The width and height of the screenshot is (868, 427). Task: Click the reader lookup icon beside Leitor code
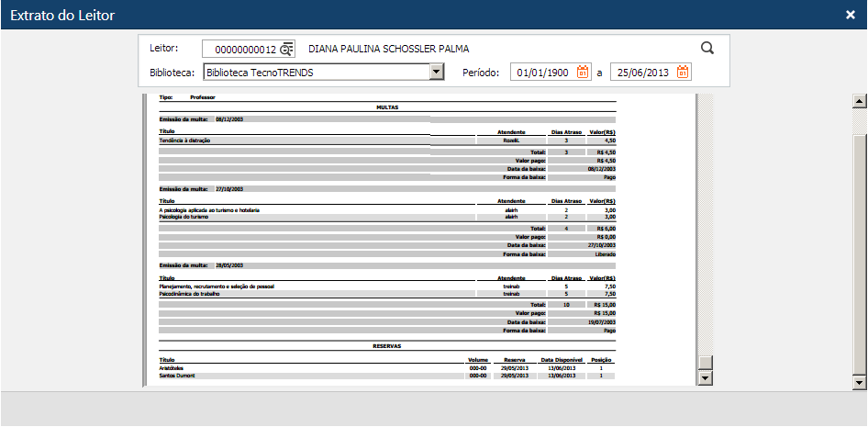point(287,50)
